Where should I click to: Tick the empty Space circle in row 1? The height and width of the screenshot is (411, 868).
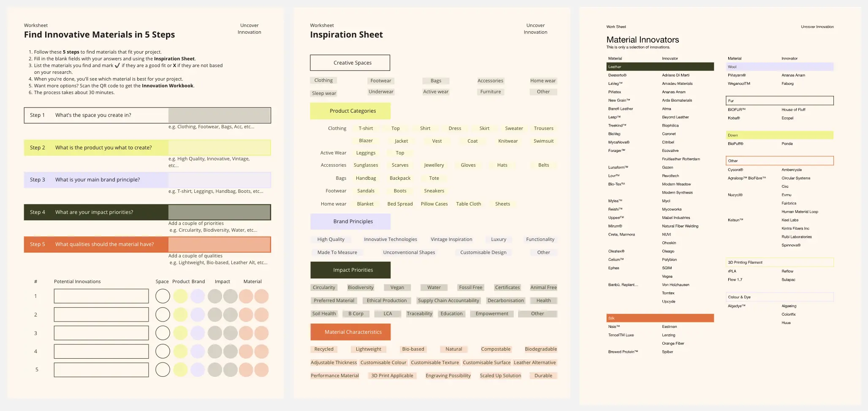click(x=163, y=296)
